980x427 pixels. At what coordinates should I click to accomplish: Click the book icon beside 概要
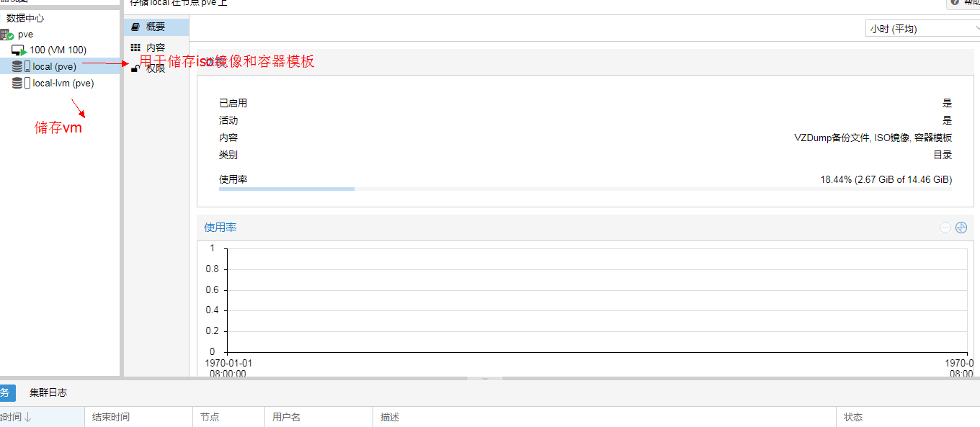tap(135, 27)
